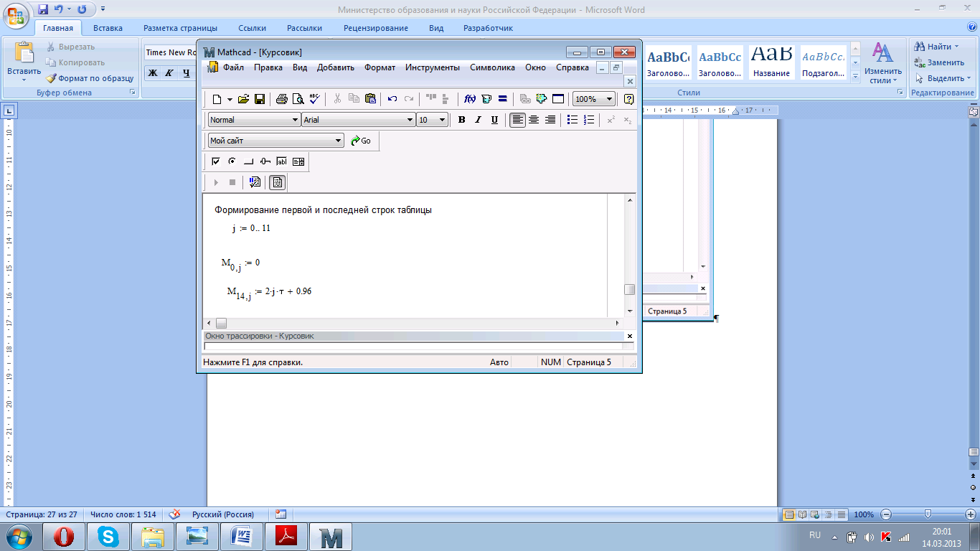The height and width of the screenshot is (551, 980).
Task: Insert a check box control
Action: (216, 161)
